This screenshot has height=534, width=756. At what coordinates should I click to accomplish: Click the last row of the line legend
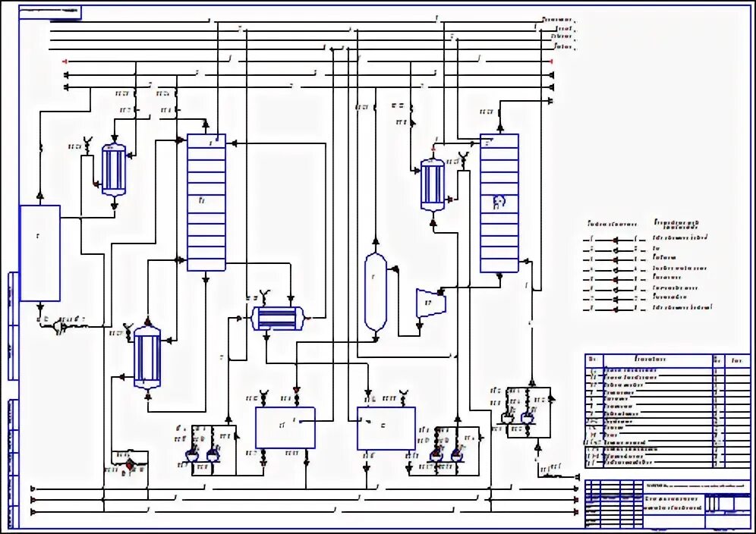pos(647,307)
